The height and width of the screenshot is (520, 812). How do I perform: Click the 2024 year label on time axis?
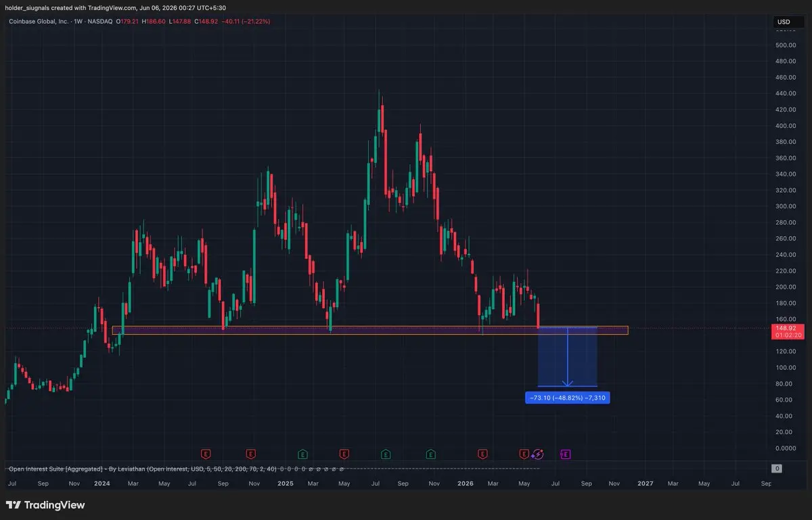(102, 484)
